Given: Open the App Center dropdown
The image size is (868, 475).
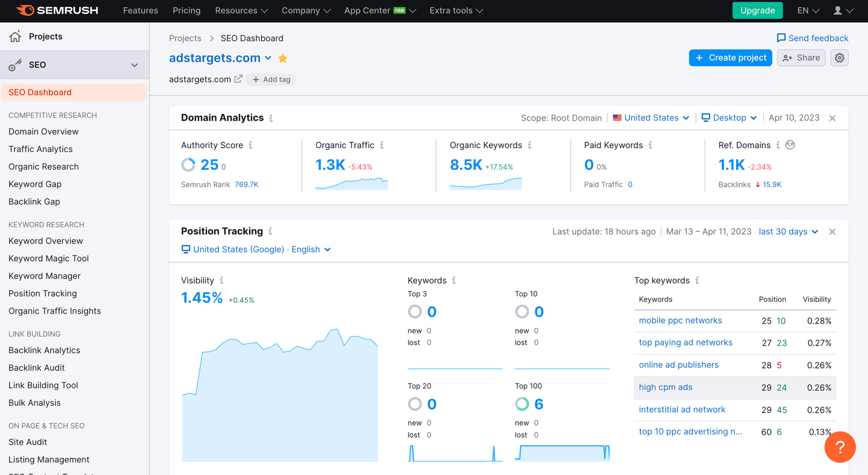Looking at the screenshot, I should click(x=380, y=10).
